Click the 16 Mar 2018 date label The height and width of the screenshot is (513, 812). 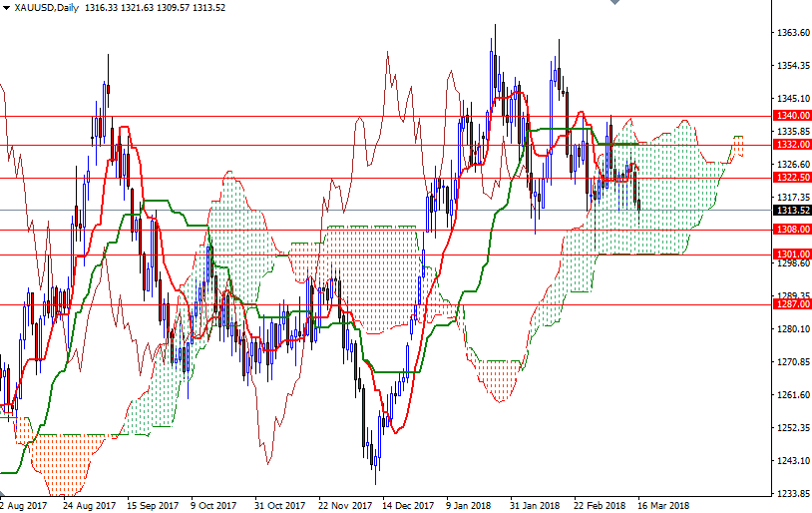click(x=663, y=505)
